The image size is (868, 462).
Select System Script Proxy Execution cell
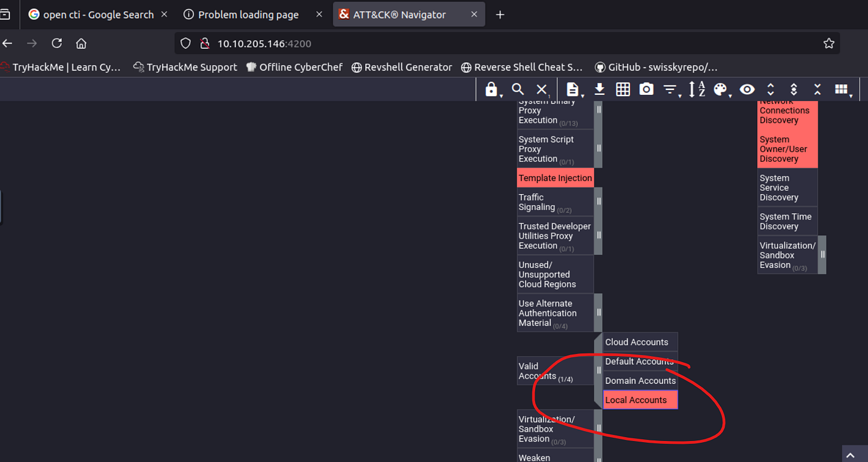tap(555, 149)
